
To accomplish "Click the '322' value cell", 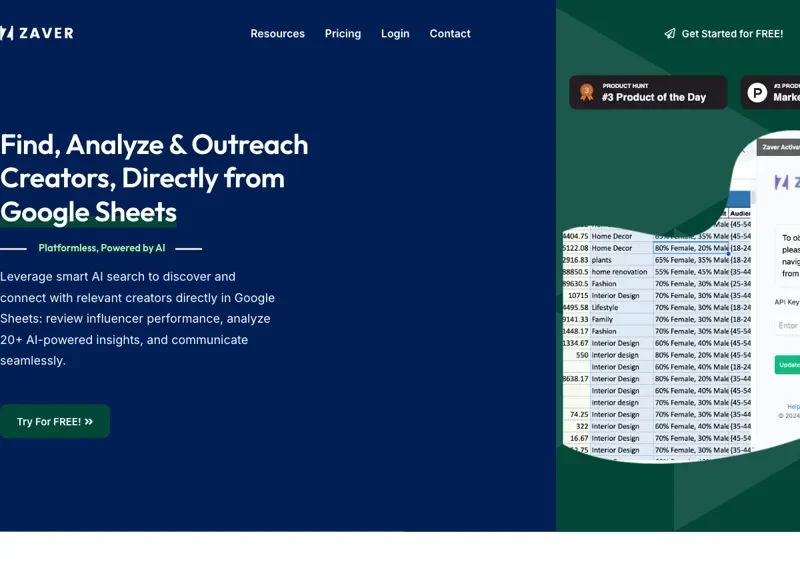I will pyautogui.click(x=577, y=427).
